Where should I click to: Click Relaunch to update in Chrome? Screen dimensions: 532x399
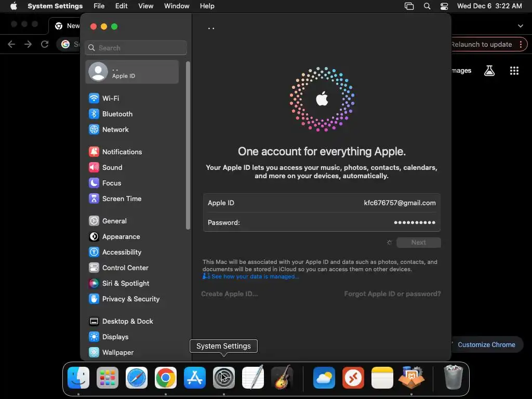(x=482, y=45)
